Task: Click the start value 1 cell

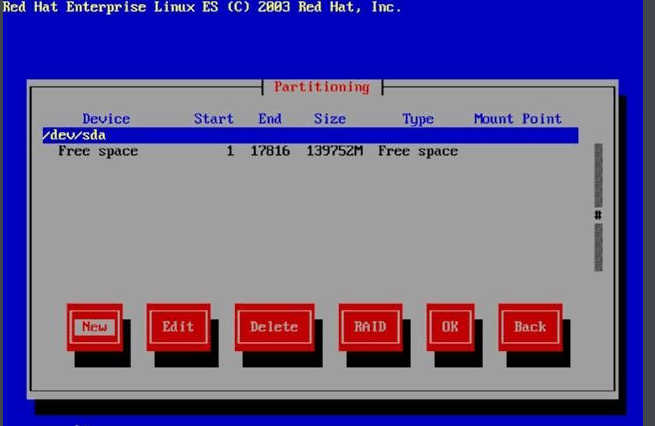Action: pyautogui.click(x=230, y=151)
